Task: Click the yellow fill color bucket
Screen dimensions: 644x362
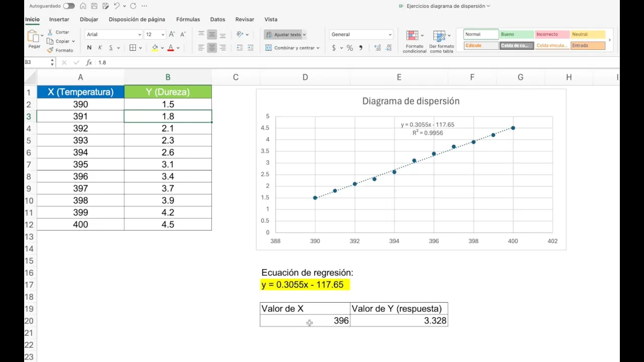Action: pos(155,48)
